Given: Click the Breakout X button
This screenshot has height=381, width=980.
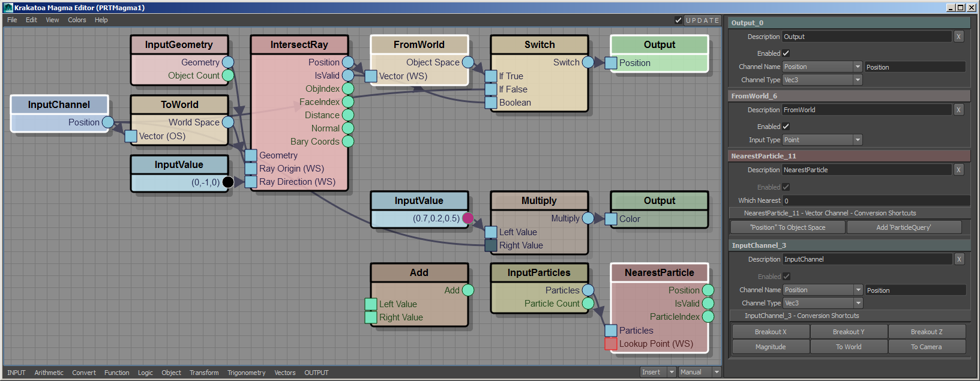Looking at the screenshot, I should point(771,332).
